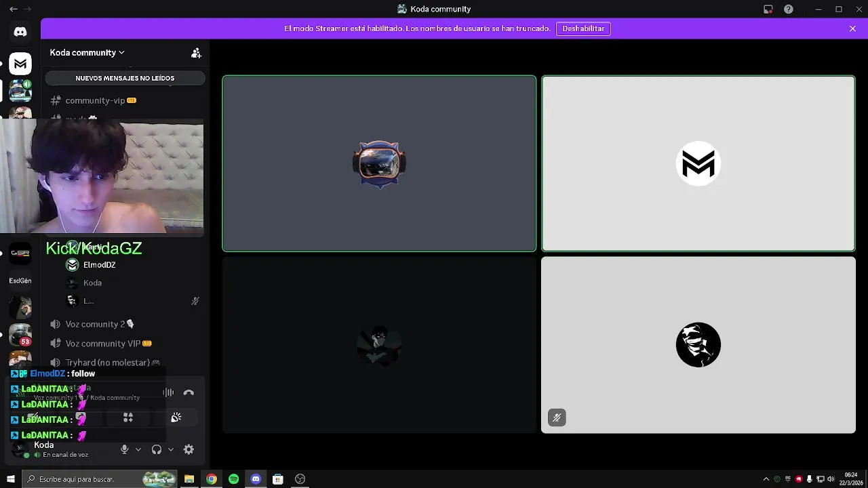Click taskbar search box Escribe aquí para buscar
868x488 pixels.
click(100, 479)
